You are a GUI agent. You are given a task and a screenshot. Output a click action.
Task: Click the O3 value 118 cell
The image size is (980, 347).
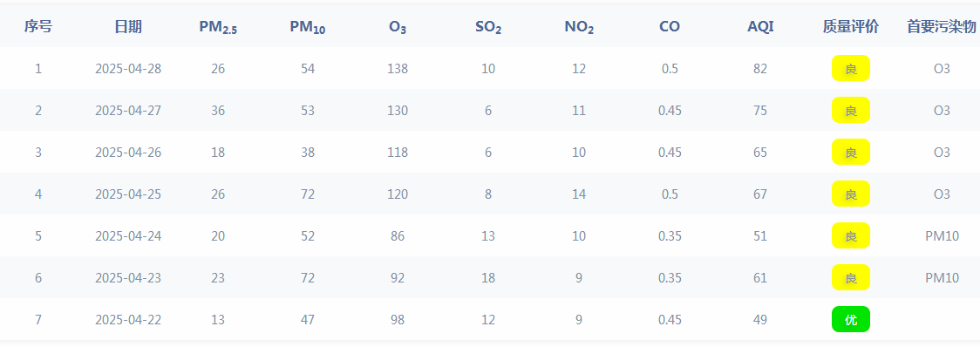tap(398, 153)
